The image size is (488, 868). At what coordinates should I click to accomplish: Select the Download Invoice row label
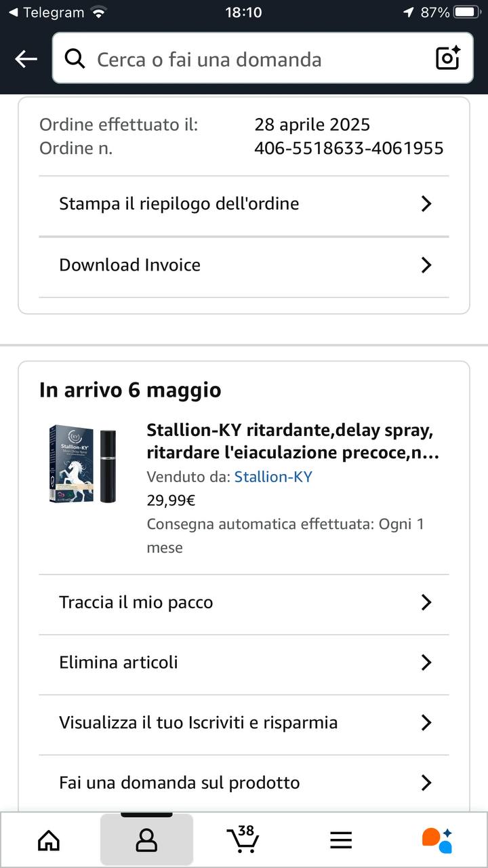[x=130, y=264]
